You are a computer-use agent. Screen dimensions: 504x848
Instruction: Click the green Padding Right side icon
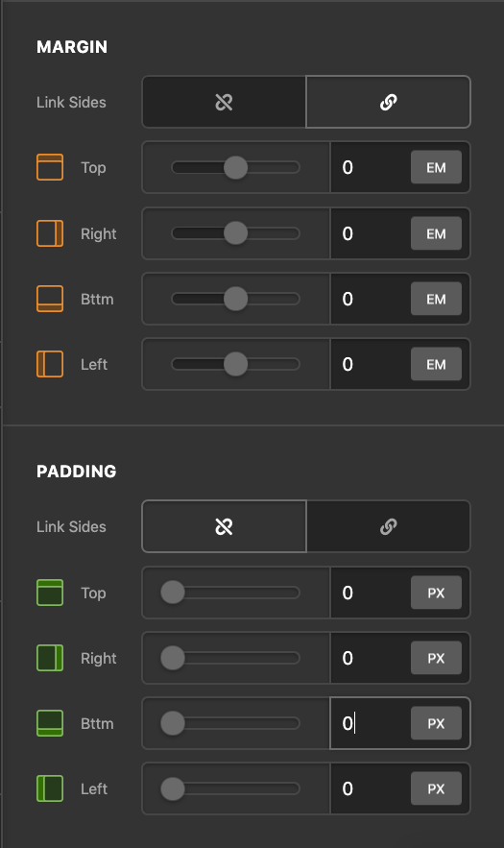50,658
